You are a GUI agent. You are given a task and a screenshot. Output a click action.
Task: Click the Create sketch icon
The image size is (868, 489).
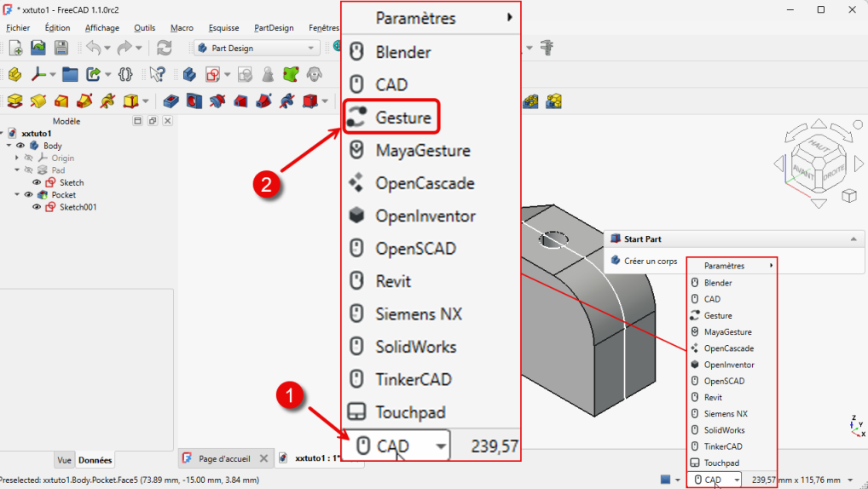213,74
